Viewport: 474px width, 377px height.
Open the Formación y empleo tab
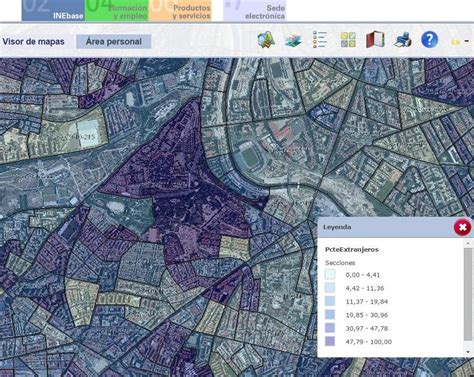pos(117,10)
